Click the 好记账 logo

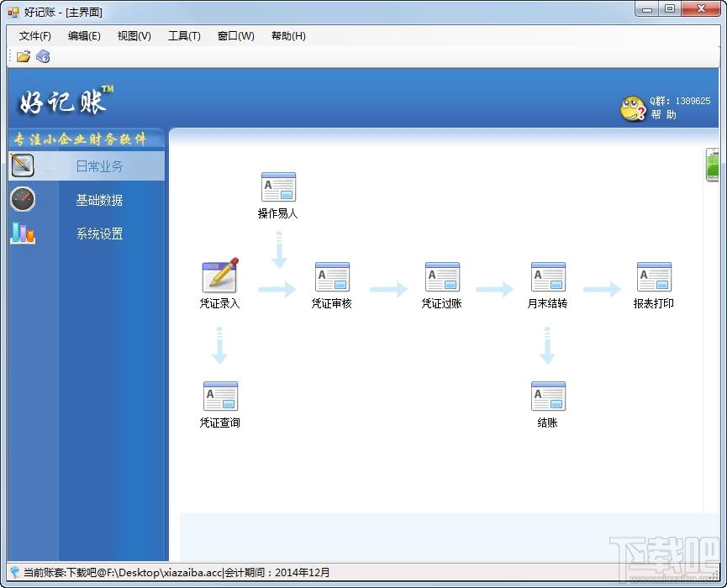pyautogui.click(x=66, y=100)
